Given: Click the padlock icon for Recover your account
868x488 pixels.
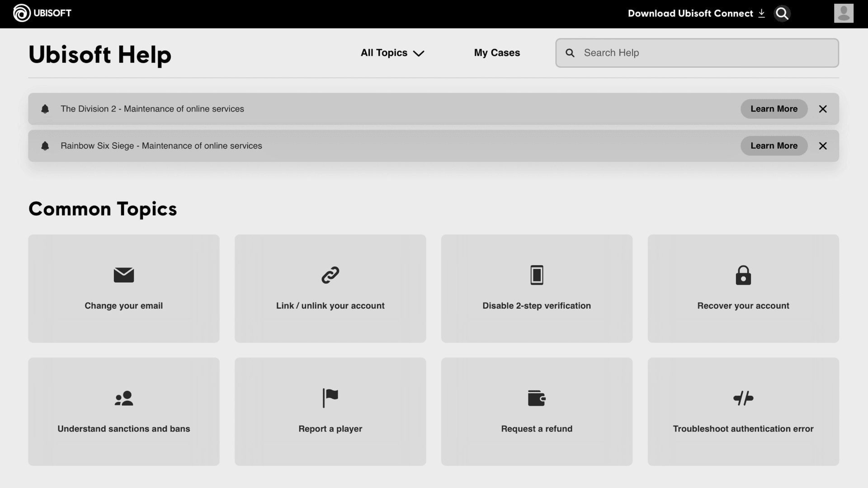Looking at the screenshot, I should point(743,275).
